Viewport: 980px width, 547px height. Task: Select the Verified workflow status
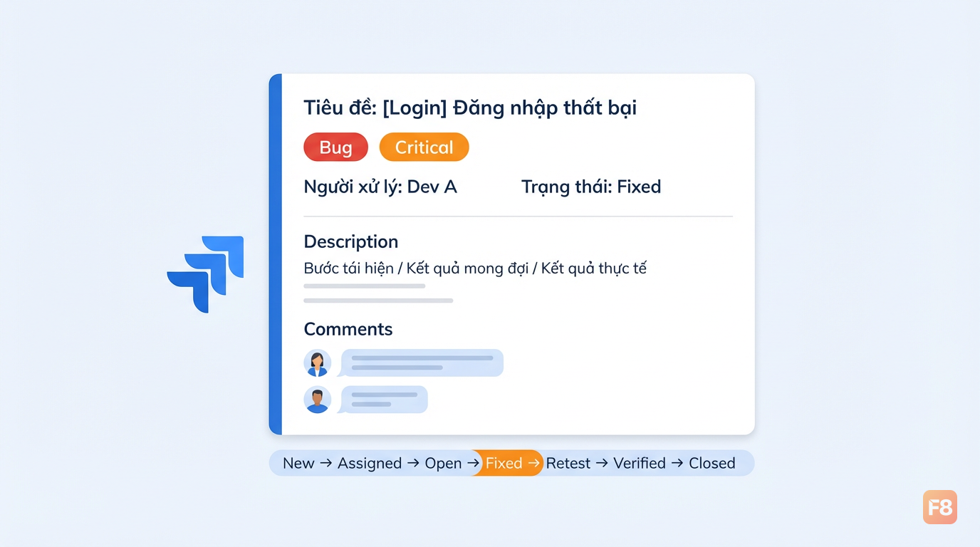640,463
